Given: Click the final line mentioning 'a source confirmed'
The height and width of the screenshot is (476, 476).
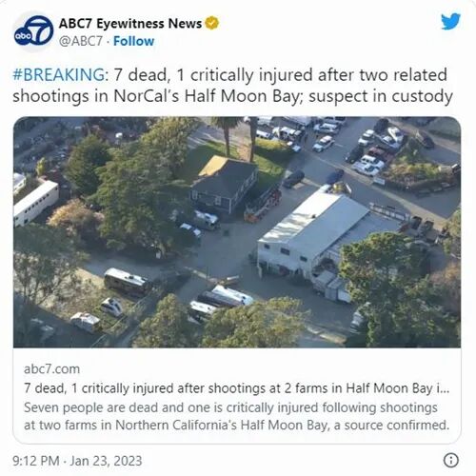Looking at the screenshot, I should [237, 426].
